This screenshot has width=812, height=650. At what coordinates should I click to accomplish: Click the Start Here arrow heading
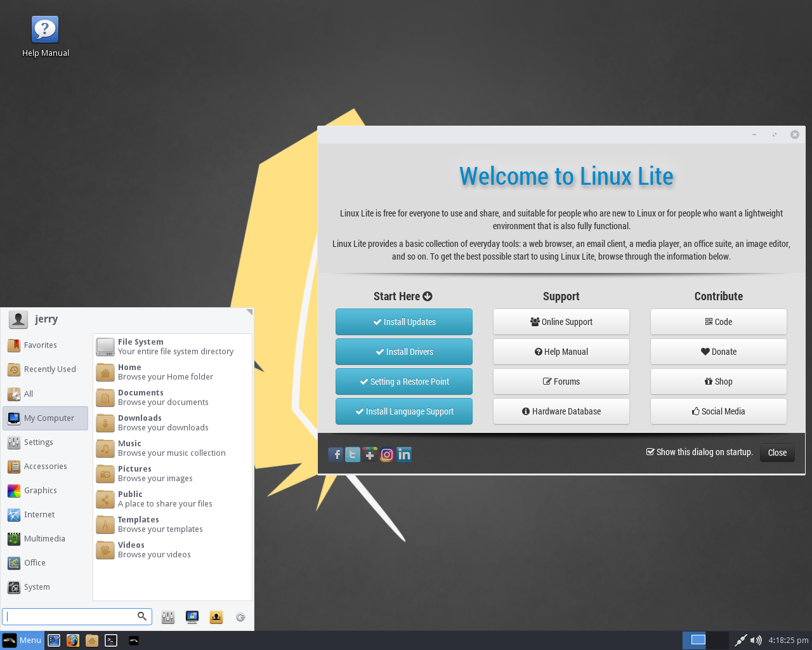pos(403,296)
